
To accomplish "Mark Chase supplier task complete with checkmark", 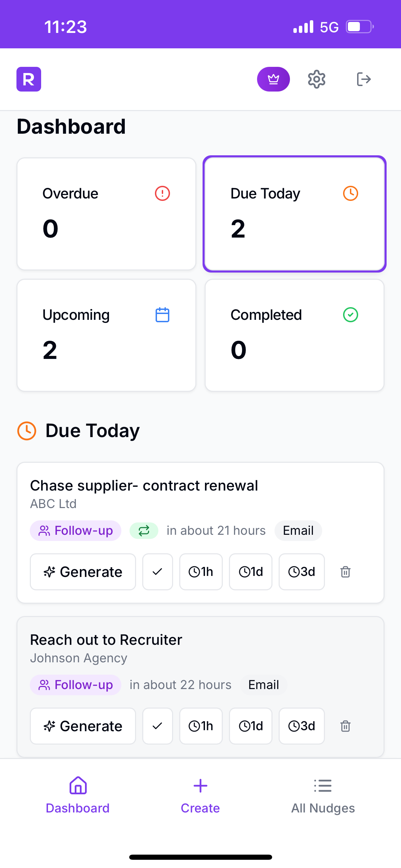I will (157, 572).
